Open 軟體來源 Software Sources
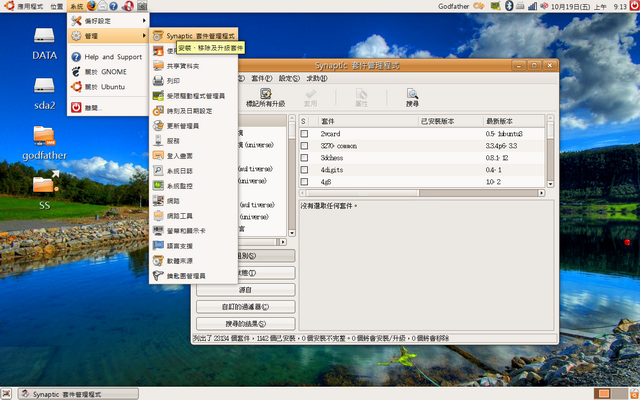 click(x=193, y=261)
